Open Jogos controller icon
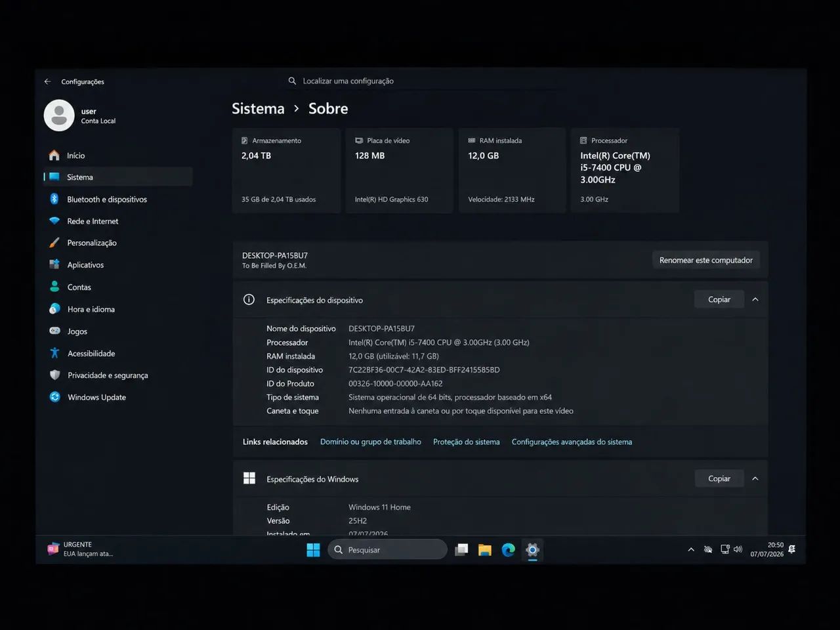The image size is (840, 630). point(54,331)
